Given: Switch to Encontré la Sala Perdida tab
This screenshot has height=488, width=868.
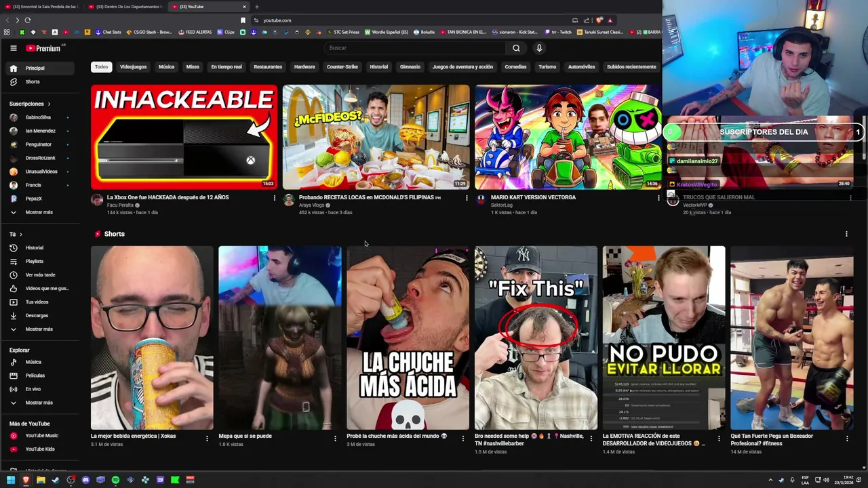Looking at the screenshot, I should pyautogui.click(x=42, y=7).
